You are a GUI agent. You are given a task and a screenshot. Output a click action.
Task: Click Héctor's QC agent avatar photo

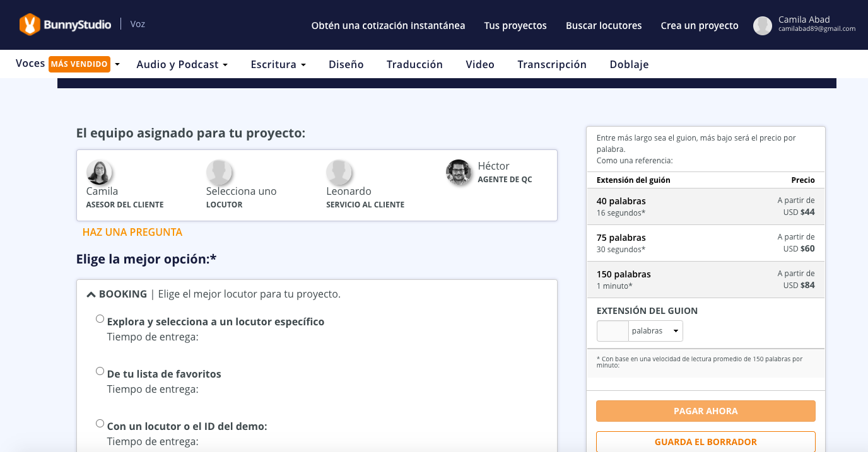tap(459, 172)
